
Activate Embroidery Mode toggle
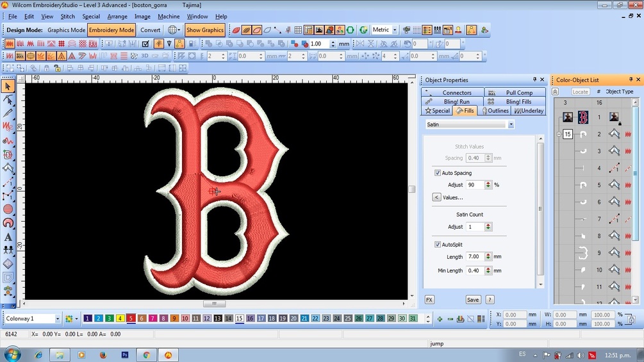tap(111, 30)
